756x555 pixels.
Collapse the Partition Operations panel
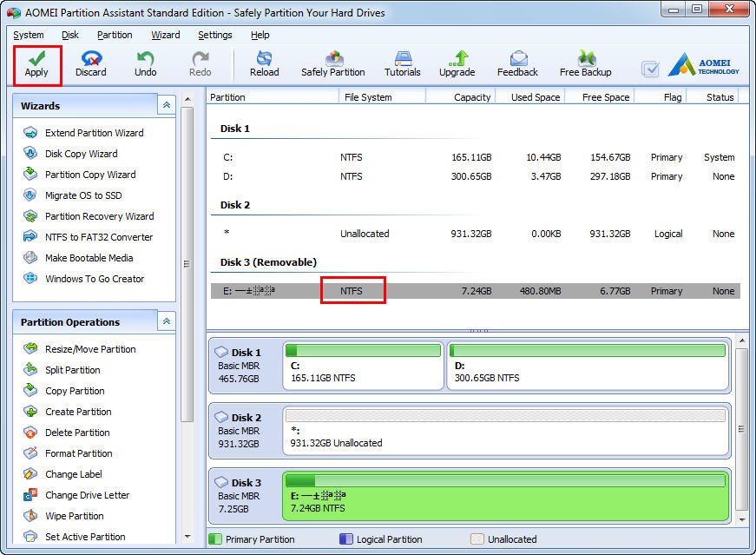click(x=167, y=321)
